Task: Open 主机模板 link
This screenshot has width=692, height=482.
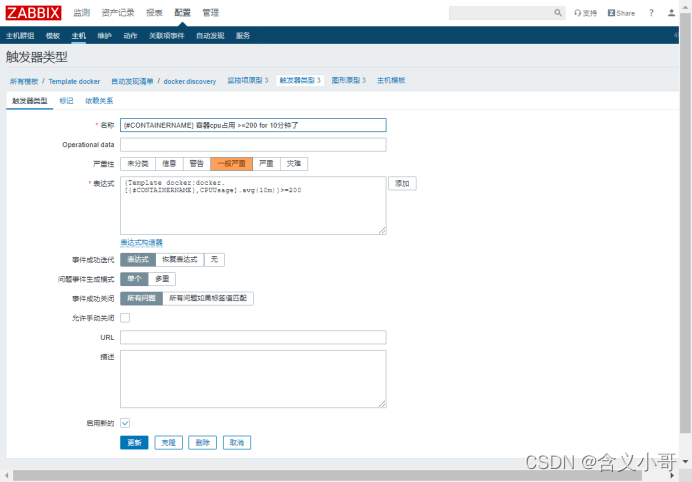Action: coord(391,80)
